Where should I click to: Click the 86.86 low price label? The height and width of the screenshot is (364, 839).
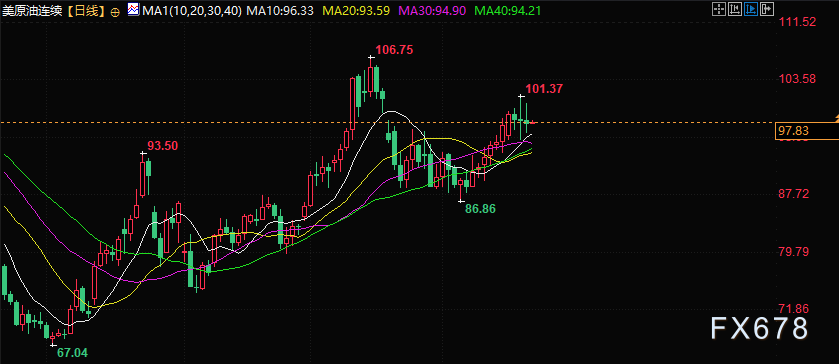pyautogui.click(x=480, y=209)
